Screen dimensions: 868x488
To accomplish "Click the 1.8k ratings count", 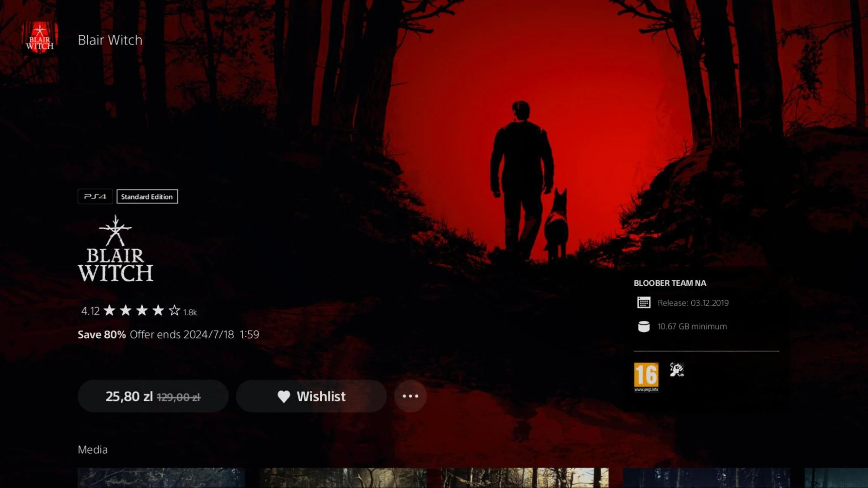I will [190, 312].
